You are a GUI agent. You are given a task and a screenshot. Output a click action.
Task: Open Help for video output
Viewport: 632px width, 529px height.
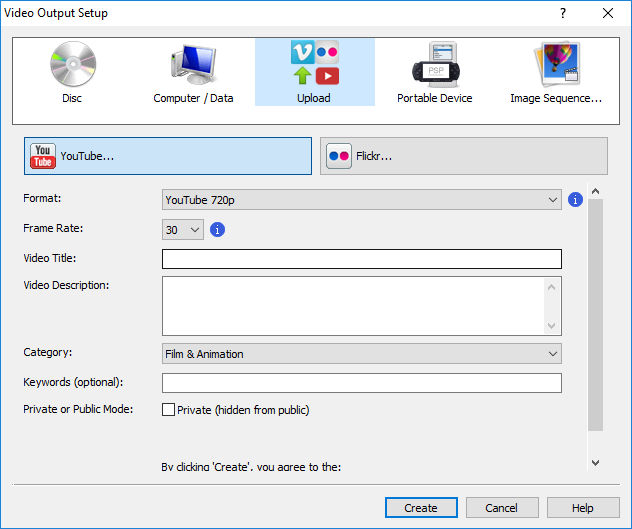(x=583, y=508)
